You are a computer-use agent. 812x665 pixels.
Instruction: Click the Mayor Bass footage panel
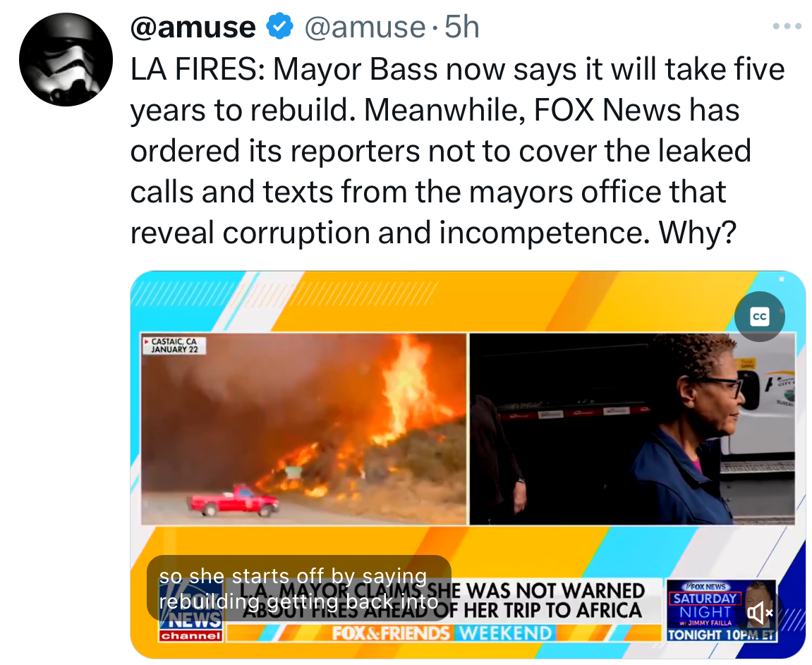632,429
